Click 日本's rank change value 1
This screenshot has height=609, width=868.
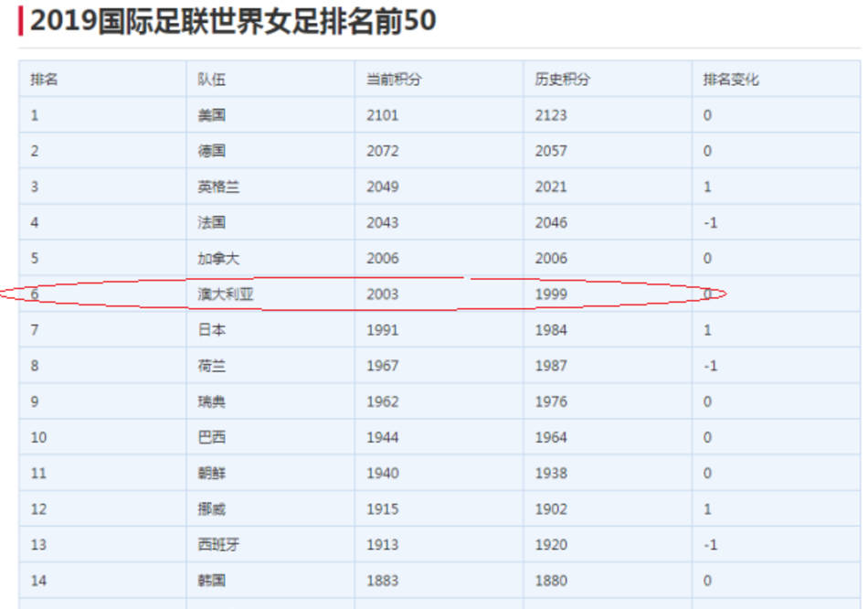(x=707, y=330)
